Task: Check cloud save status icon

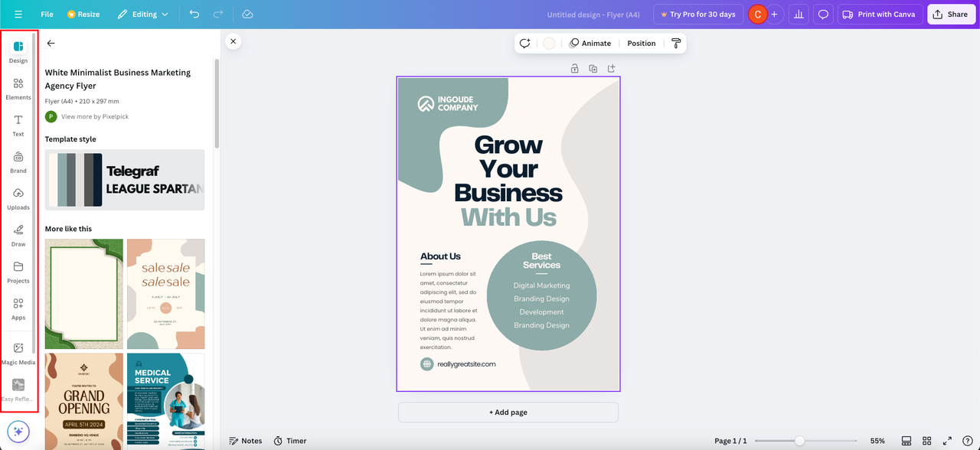Action: point(247,15)
